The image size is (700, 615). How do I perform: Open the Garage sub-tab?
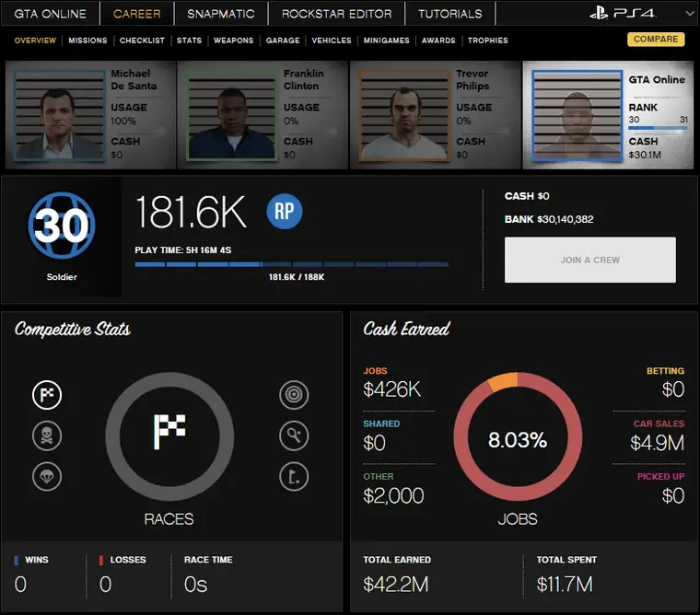(x=283, y=41)
